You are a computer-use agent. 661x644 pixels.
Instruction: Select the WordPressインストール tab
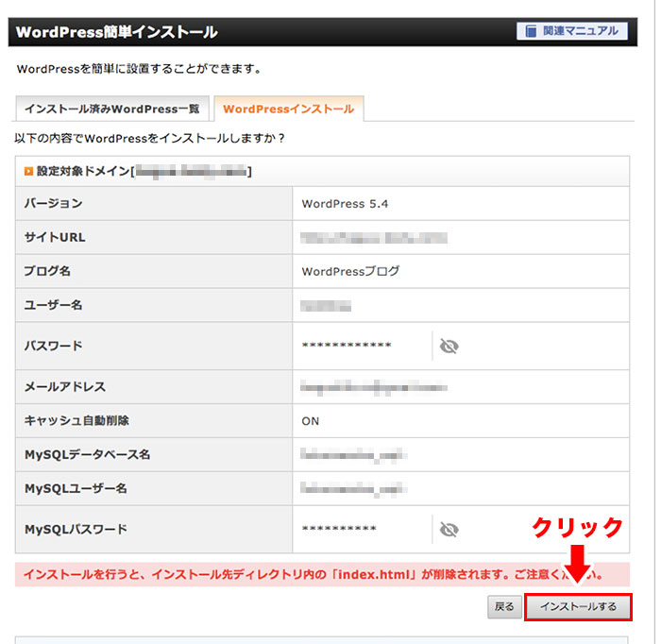pyautogui.click(x=289, y=110)
